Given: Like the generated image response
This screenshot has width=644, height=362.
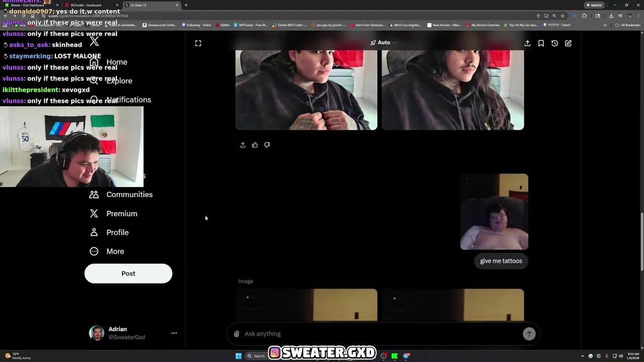Looking at the screenshot, I should point(255,145).
